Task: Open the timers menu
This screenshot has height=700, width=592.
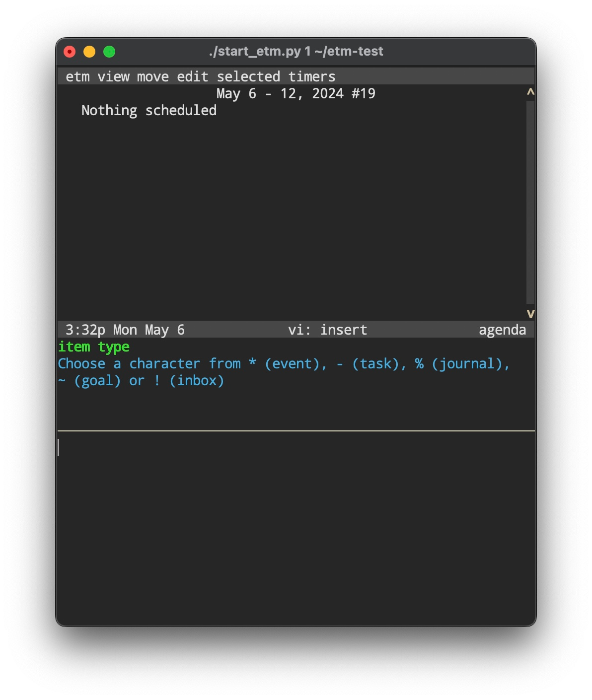Action: (312, 76)
